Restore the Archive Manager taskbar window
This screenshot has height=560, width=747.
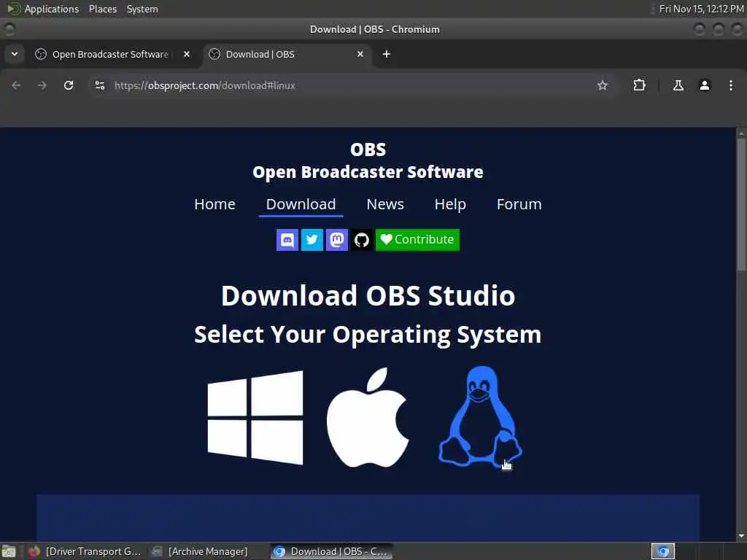pos(200,551)
